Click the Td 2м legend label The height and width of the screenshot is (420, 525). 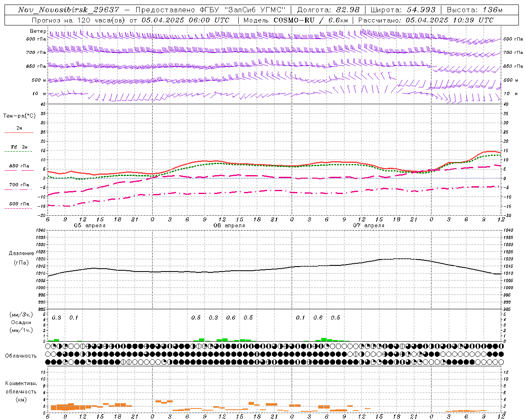point(19,147)
